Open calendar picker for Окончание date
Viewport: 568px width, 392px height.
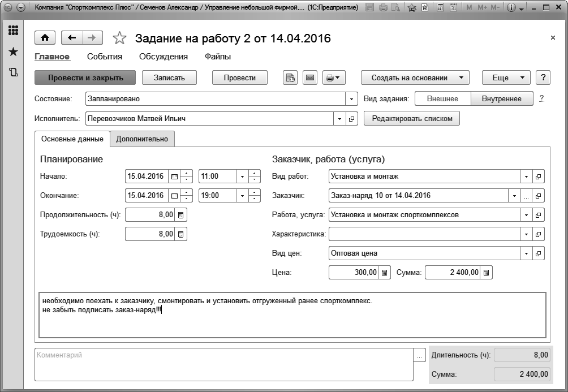[x=174, y=196]
